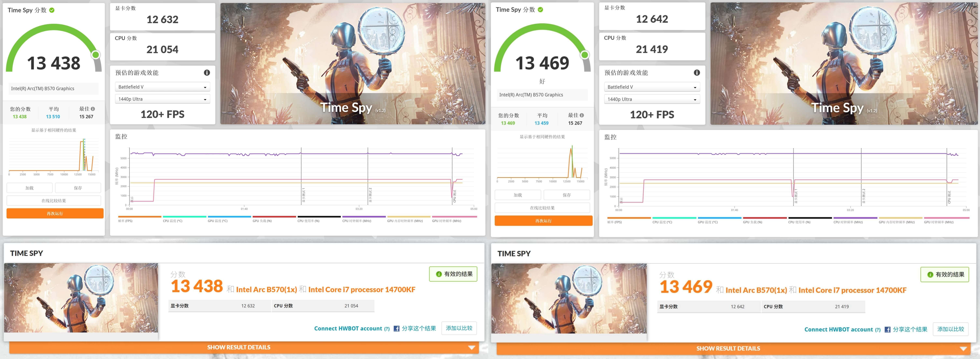980x359 pixels.
Task: Click left 分享这个结果 share link
Action: (x=419, y=329)
